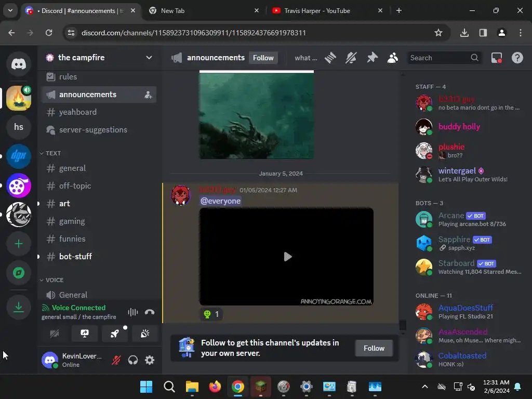Switch to the general text channel
Image resolution: width=532 pixels, height=399 pixels.
[99, 168]
